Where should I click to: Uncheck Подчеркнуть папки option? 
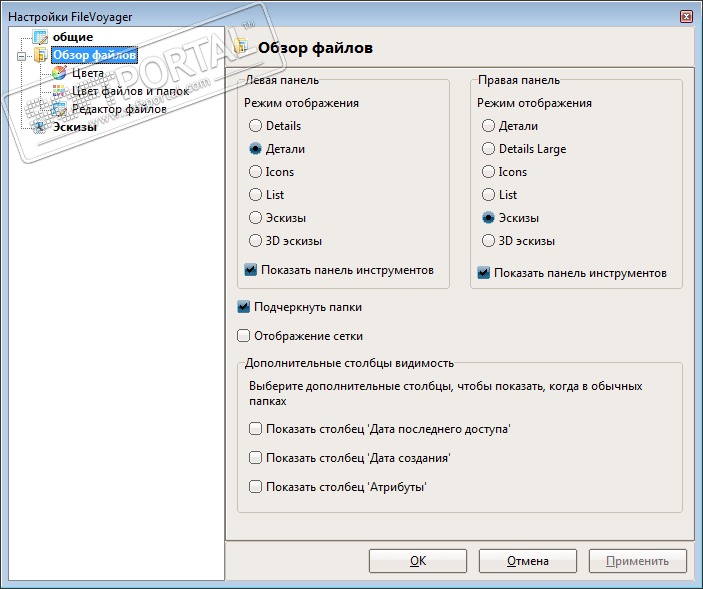(243, 307)
